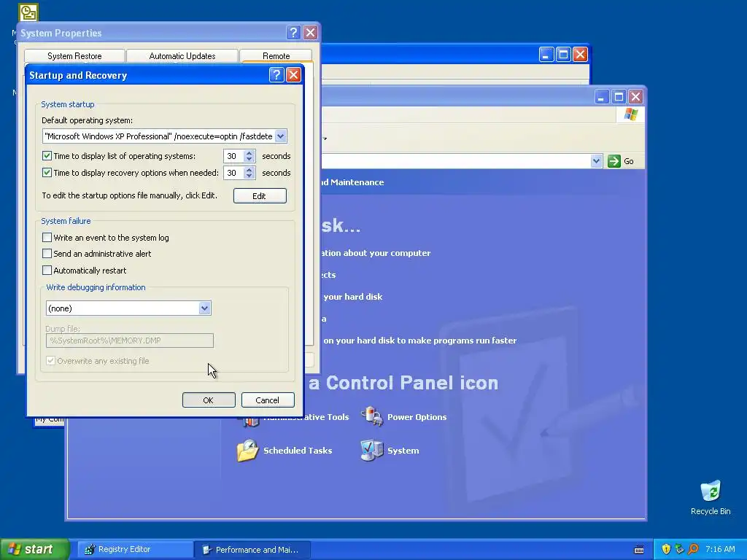The width and height of the screenshot is (747, 560).
Task: Increase recovery options time spinner
Action: point(249,169)
